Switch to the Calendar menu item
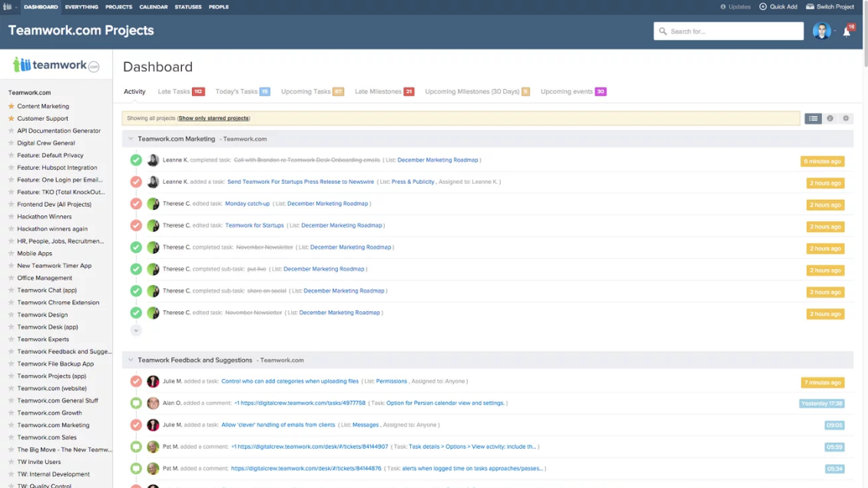Image resolution: width=868 pixels, height=488 pixels. point(153,6)
